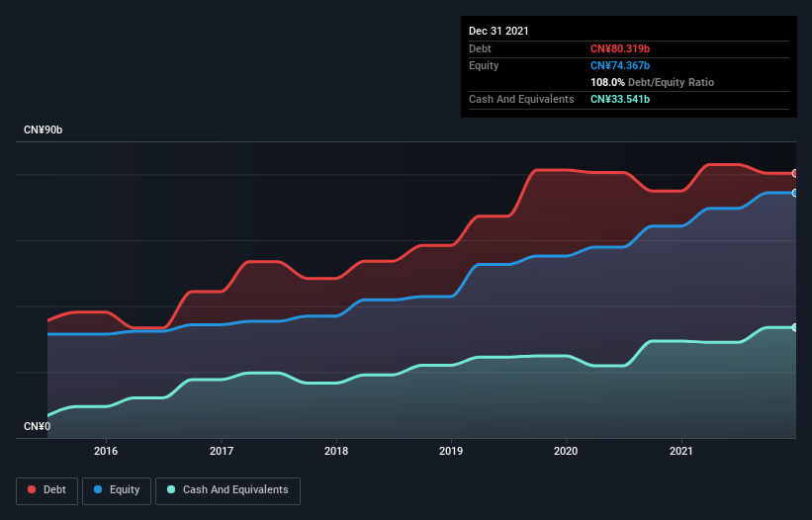Select the 2020 x-axis label
The height and width of the screenshot is (520, 812).
(566, 451)
